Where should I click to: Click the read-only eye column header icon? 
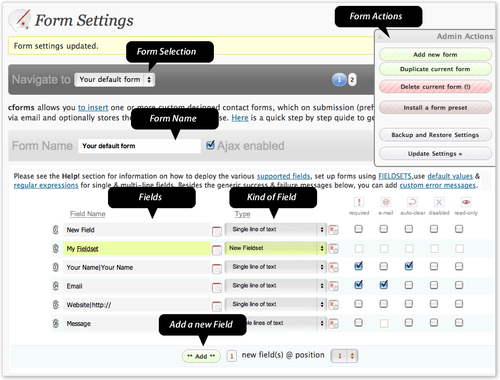tap(466, 202)
